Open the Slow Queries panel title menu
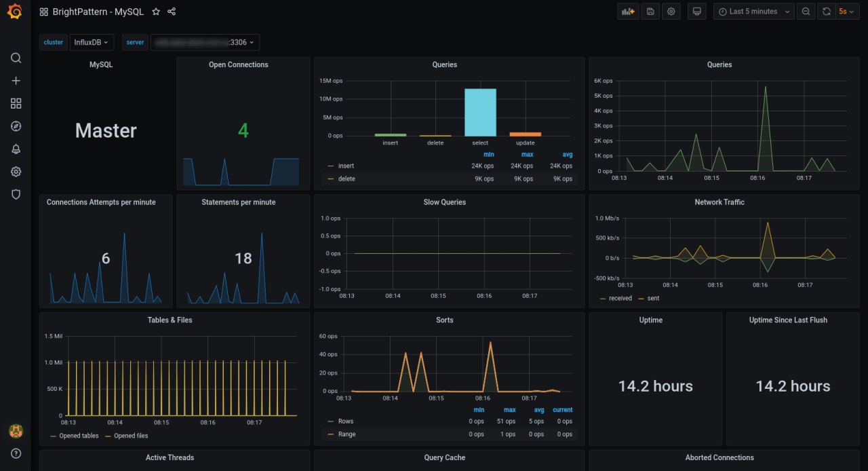This screenshot has height=471, width=868. coord(445,202)
